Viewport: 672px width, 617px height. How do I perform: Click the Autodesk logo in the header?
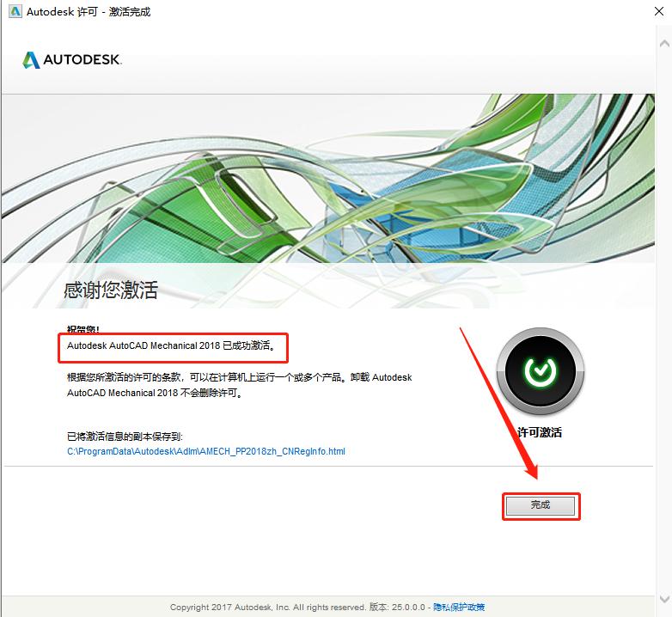[72, 59]
